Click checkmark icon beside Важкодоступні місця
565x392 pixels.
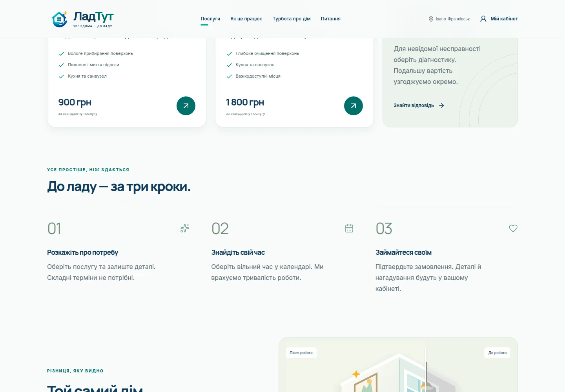(229, 76)
